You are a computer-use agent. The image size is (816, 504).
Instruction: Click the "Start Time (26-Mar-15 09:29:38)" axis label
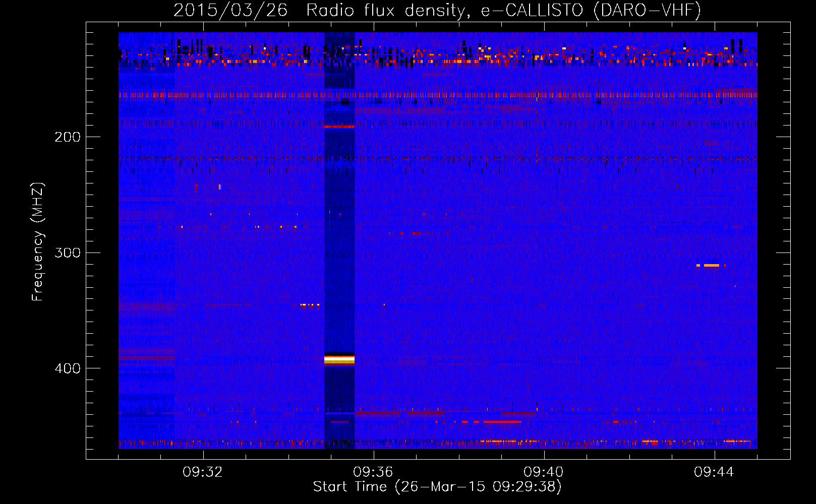tap(437, 487)
